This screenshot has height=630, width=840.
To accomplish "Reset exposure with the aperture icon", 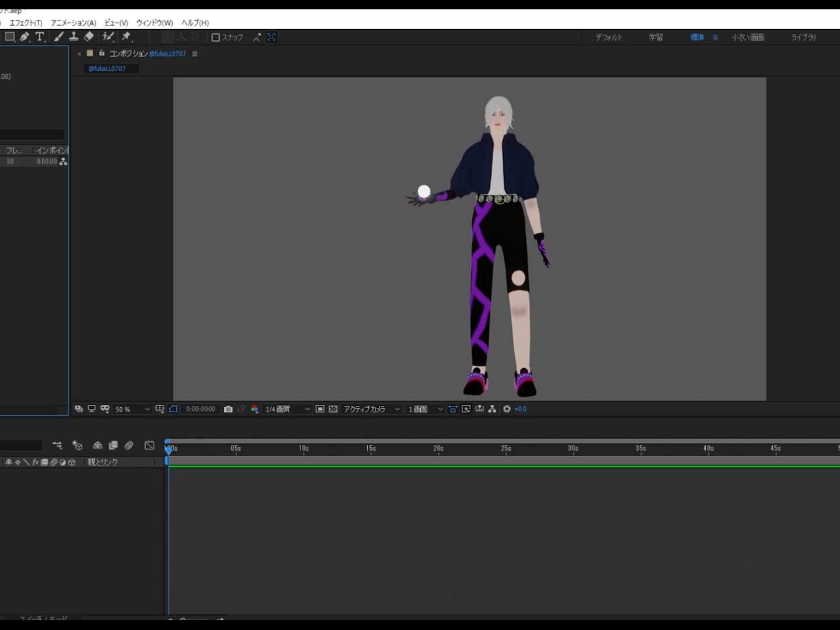I will tap(507, 409).
